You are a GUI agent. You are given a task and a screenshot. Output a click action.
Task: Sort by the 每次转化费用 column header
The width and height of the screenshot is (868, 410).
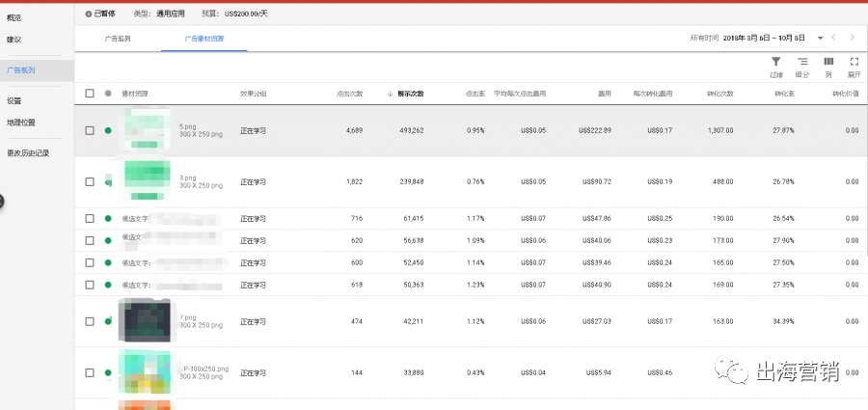653,94
